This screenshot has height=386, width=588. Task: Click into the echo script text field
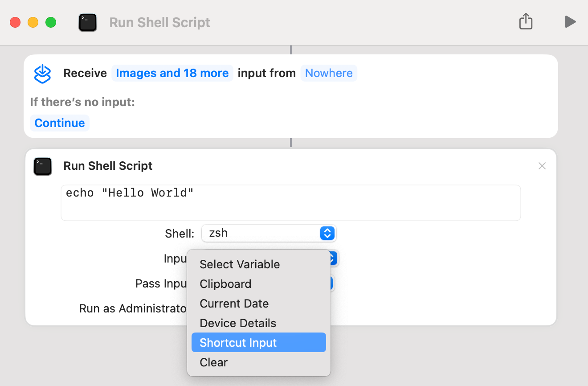290,202
